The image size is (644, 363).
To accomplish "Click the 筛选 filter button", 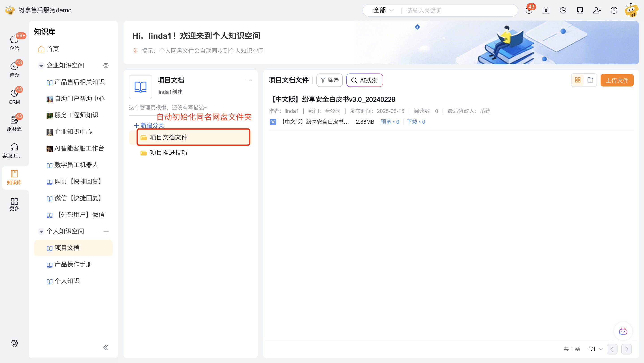I will (329, 80).
